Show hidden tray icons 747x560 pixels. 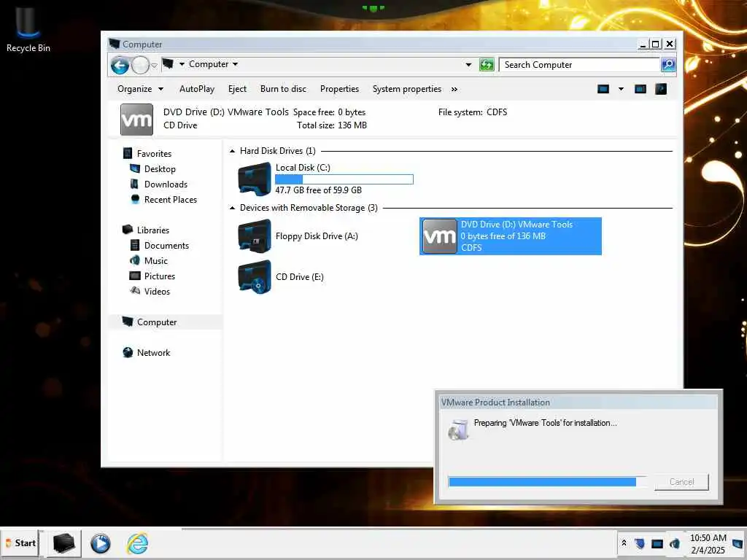pyautogui.click(x=624, y=542)
